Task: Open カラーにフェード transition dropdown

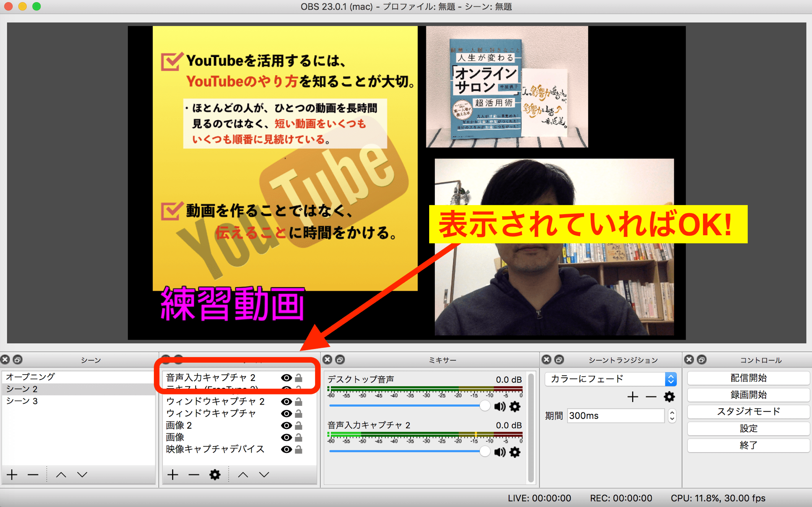Action: point(611,379)
